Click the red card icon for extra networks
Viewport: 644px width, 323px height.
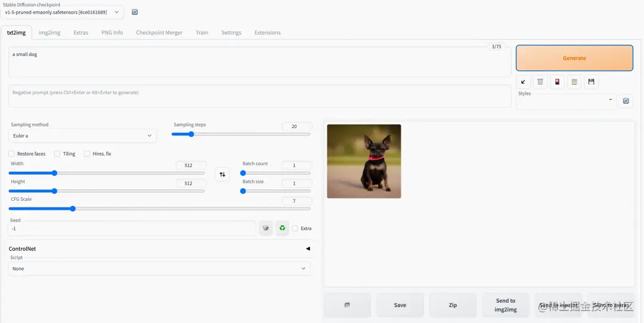click(x=557, y=82)
